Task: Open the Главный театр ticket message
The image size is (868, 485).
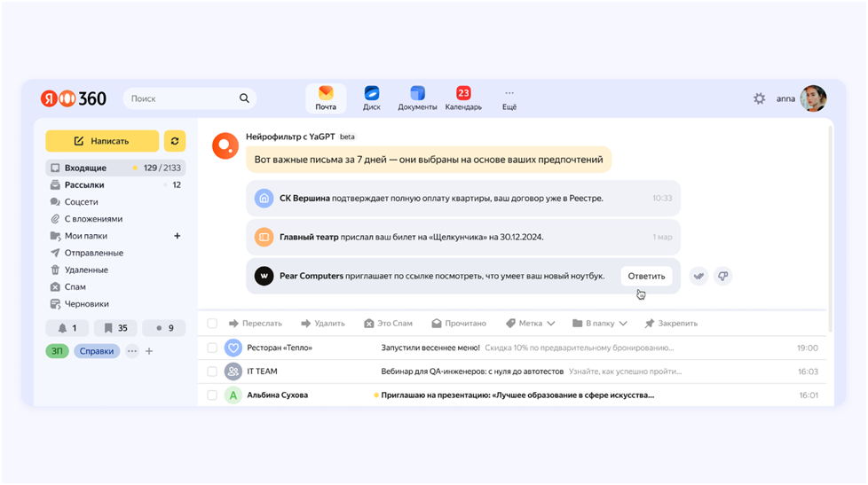Action: (463, 237)
